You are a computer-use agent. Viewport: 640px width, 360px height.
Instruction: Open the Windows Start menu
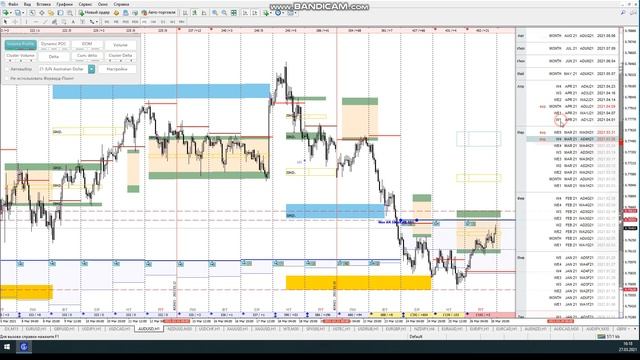click(x=7, y=347)
